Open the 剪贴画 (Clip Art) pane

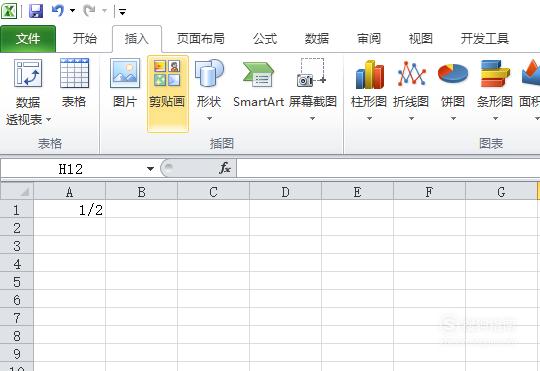(168, 93)
